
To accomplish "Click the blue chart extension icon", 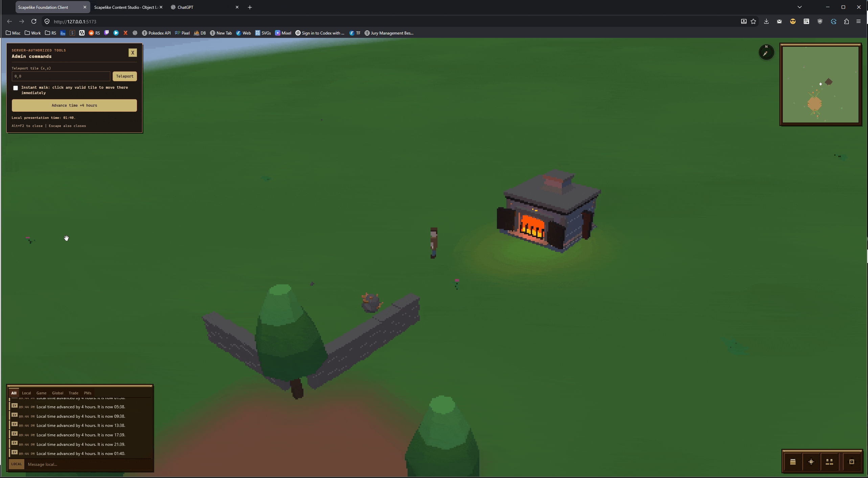I will 833,21.
